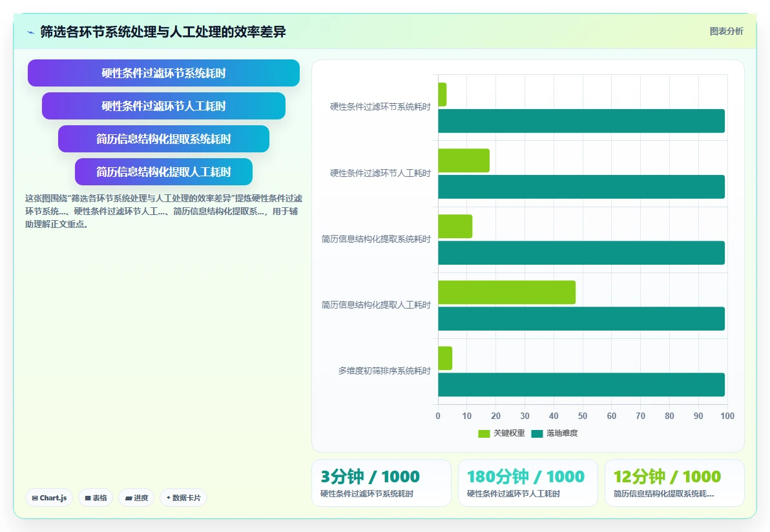770x532 pixels.
Task: Click teal bar for 简历信息结构化提取系统耗时
Action: coord(581,252)
